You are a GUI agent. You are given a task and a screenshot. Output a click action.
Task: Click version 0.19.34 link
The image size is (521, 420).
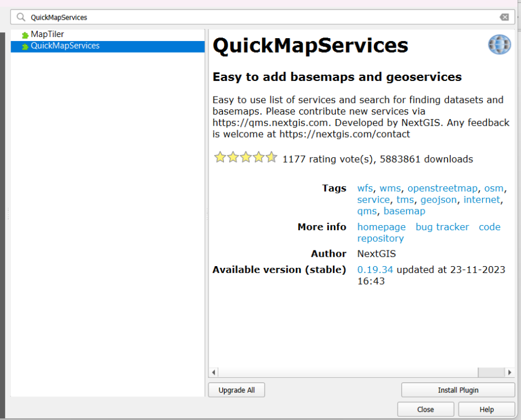point(375,270)
